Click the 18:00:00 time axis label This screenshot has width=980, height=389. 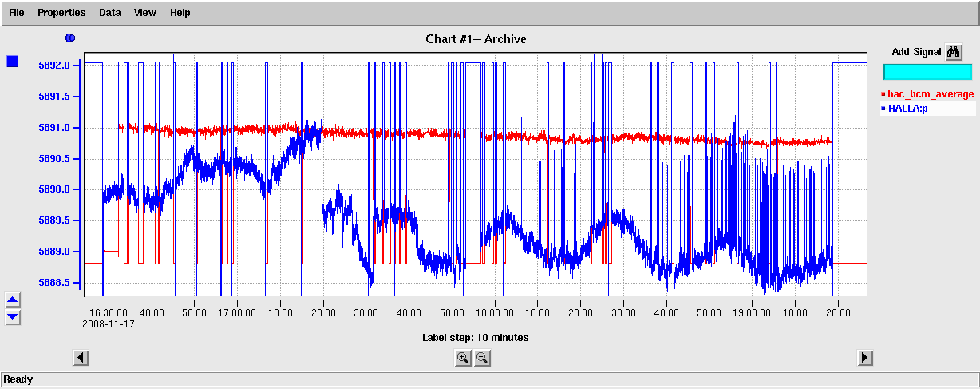(494, 313)
